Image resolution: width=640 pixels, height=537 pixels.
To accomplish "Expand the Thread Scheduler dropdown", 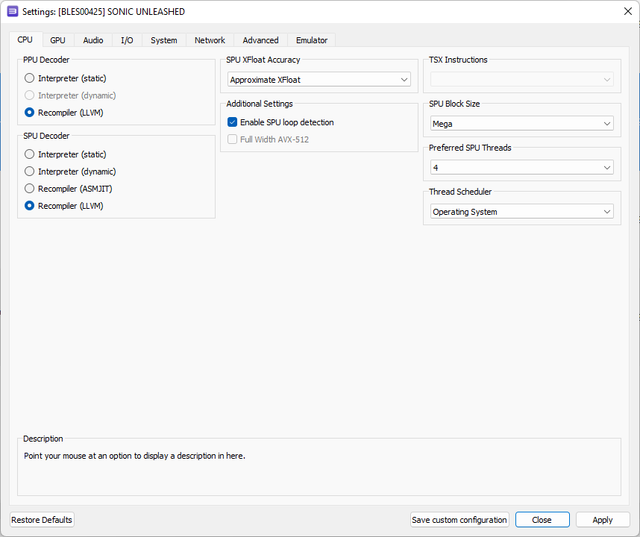I will (x=522, y=212).
